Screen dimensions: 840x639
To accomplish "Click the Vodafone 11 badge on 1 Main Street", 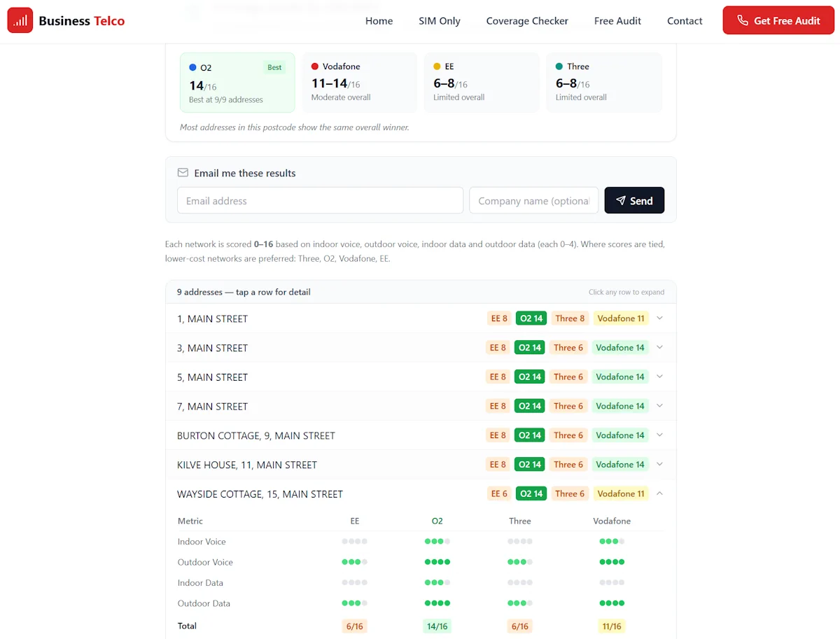I will click(x=620, y=318).
